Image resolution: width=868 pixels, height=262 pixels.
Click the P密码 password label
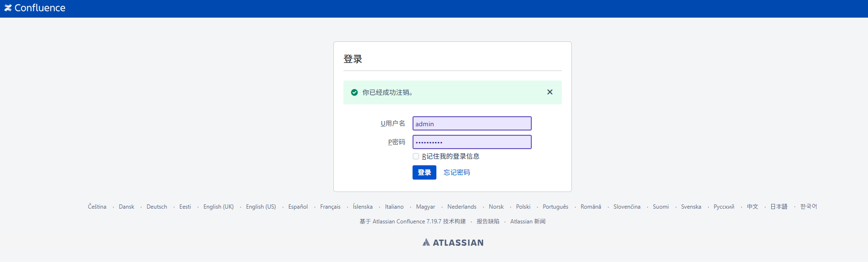click(397, 142)
